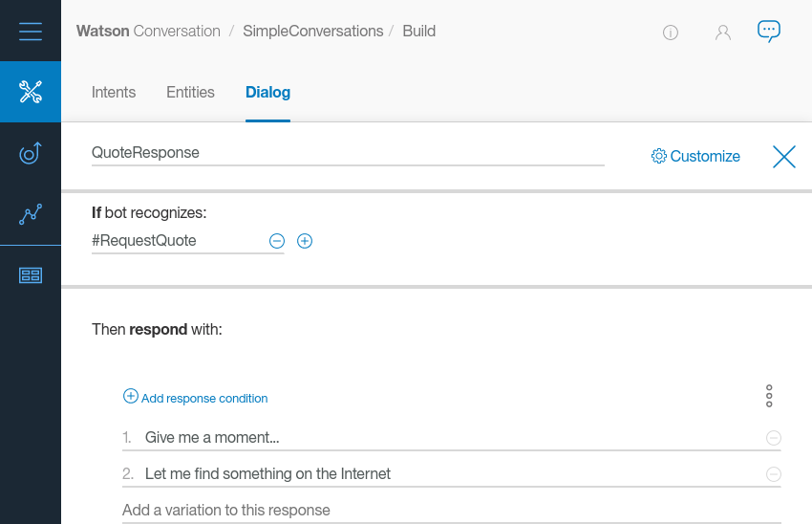Switch to the Intents tab

coord(114,93)
